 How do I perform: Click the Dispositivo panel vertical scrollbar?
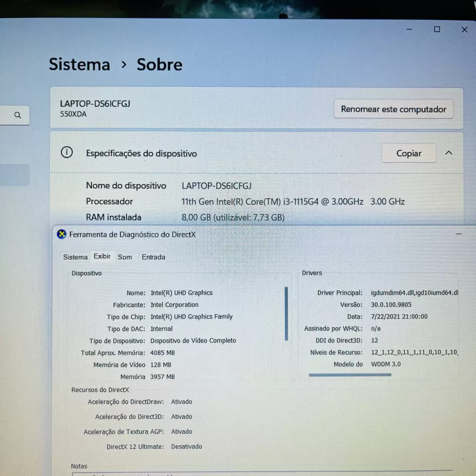(x=286, y=314)
